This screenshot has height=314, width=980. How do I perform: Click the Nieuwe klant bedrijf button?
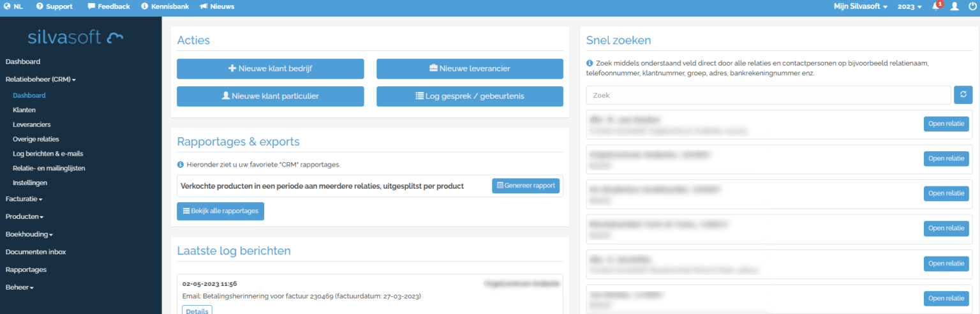pos(270,69)
